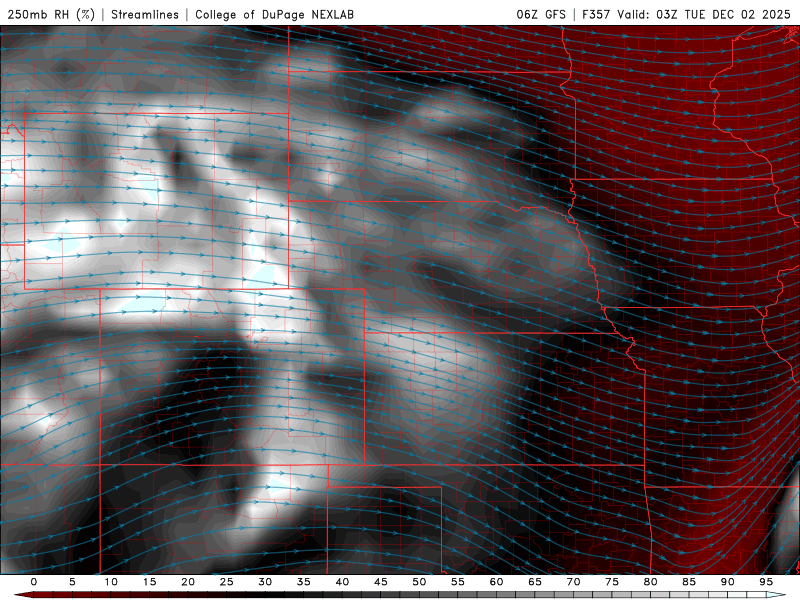Select "Valid: 03Z TUE DEC 02 2025" text

704,14
